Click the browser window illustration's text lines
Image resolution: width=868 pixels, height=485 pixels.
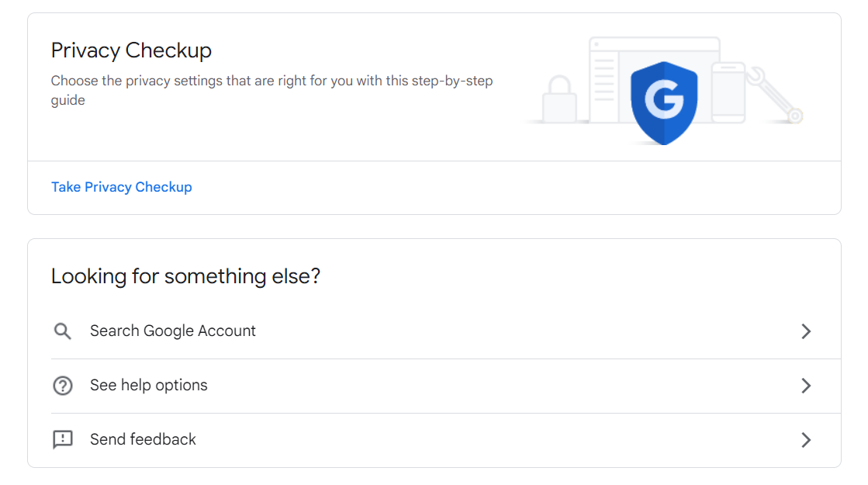[604, 78]
